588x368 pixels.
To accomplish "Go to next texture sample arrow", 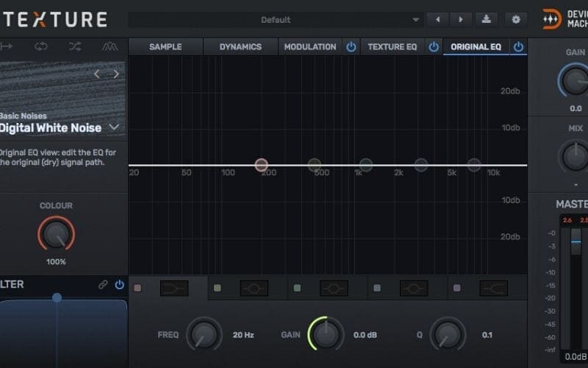I will pos(116,74).
